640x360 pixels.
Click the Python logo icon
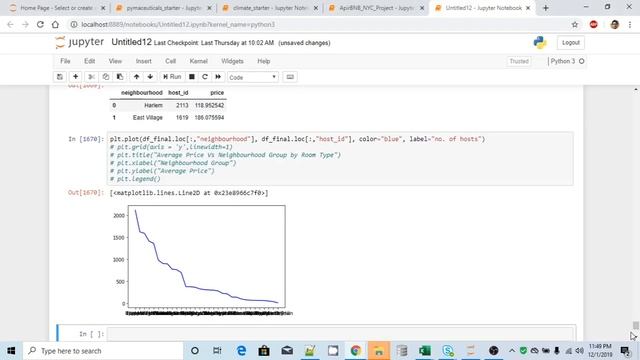[x=540, y=42]
